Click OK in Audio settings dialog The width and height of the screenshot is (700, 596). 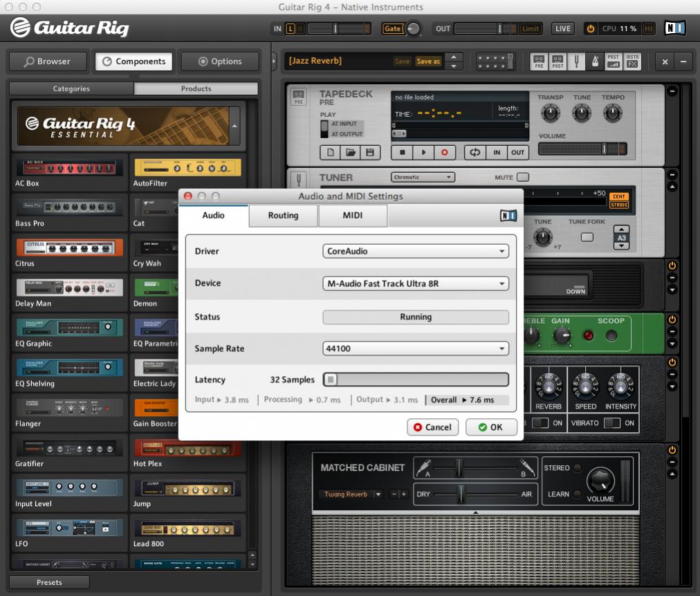pos(490,427)
